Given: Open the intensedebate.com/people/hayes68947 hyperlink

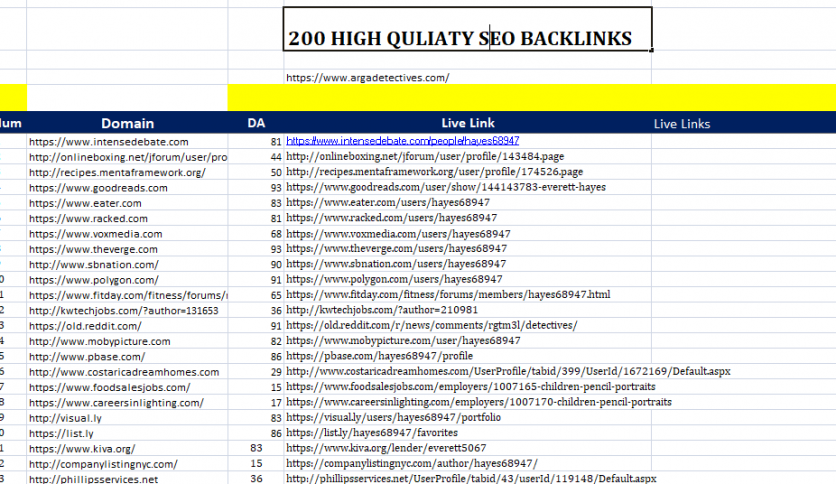Looking at the screenshot, I should point(403,141).
